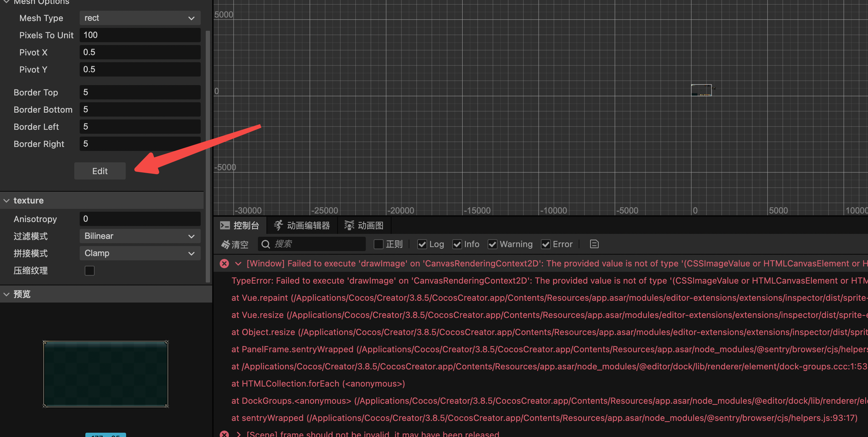
Task: Switch to the 动画图 tab
Action: tap(370, 226)
